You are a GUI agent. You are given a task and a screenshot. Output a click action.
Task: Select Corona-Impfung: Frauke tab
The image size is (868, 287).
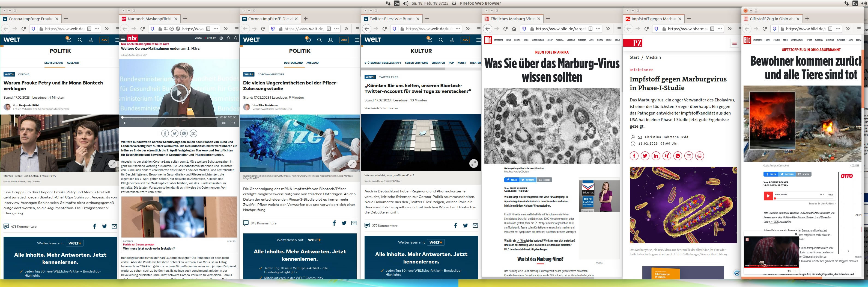pos(31,19)
